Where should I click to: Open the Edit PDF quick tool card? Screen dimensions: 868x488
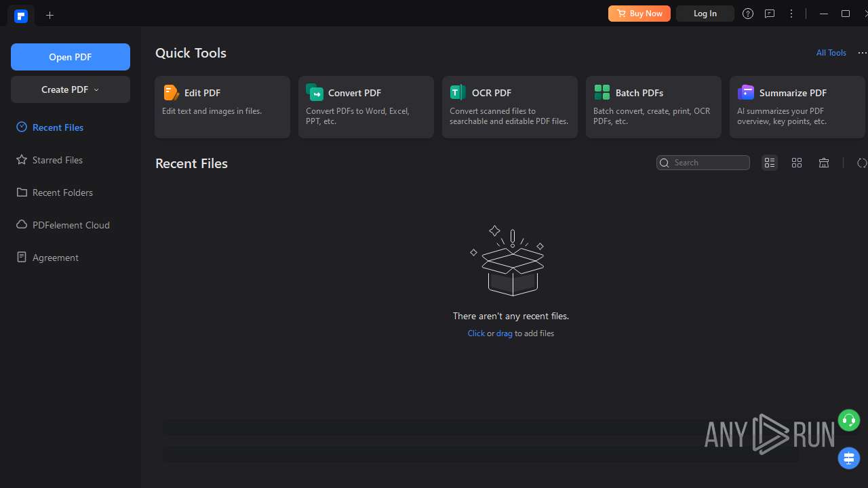(222, 107)
